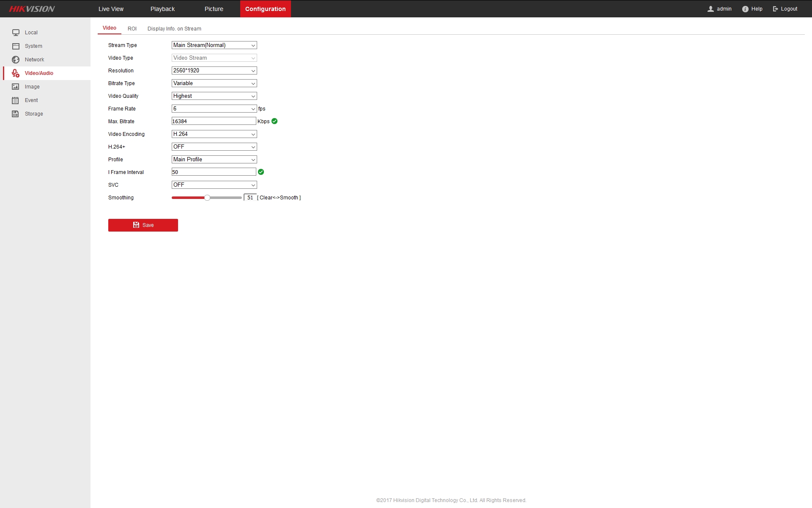Open the SVC OFF dropdown
812x508 pixels.
[214, 185]
